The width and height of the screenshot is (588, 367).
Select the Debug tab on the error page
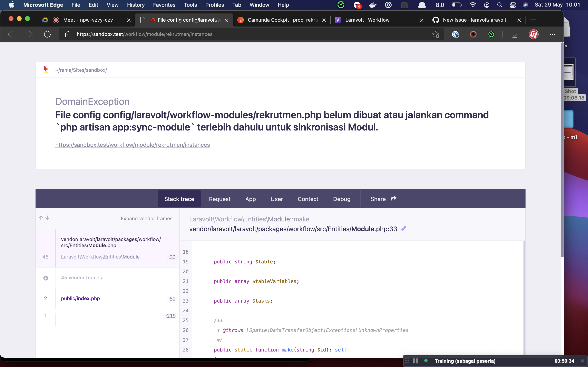tap(341, 199)
